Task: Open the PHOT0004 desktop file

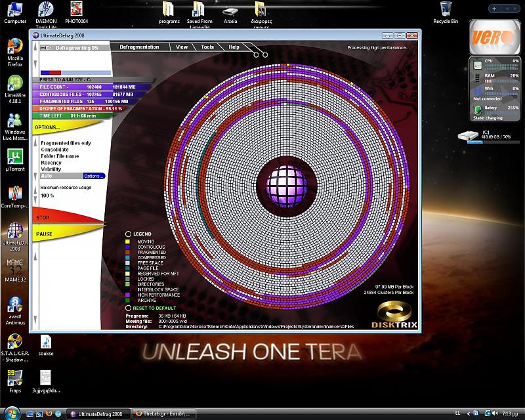Action: [76, 12]
